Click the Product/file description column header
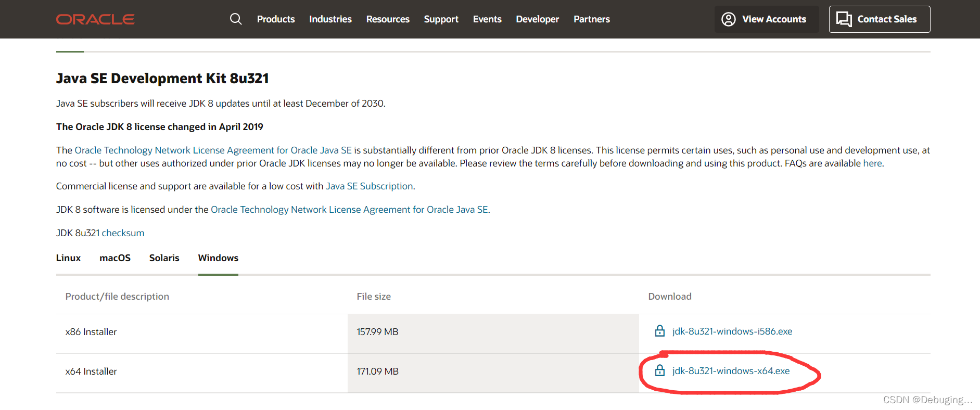This screenshot has width=980, height=410. [117, 297]
